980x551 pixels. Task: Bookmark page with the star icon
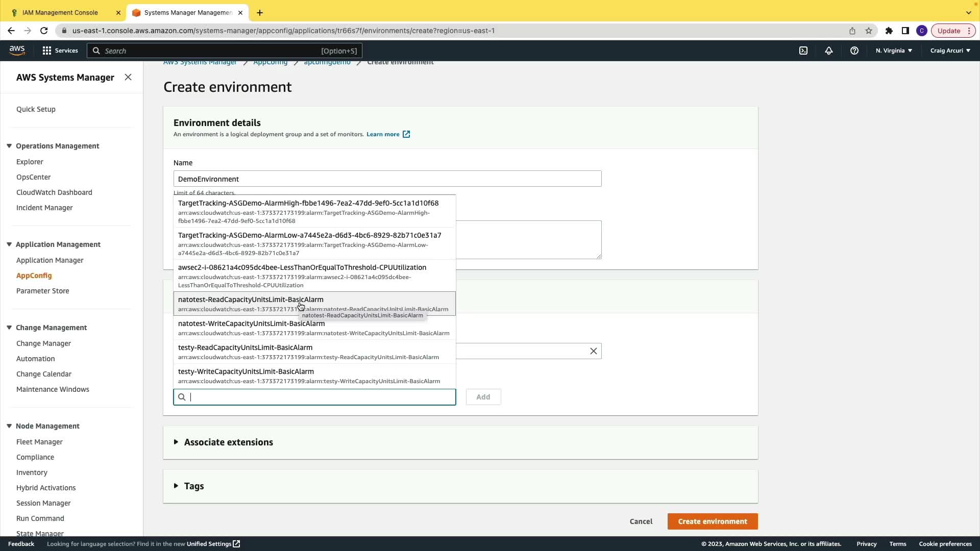click(869, 31)
